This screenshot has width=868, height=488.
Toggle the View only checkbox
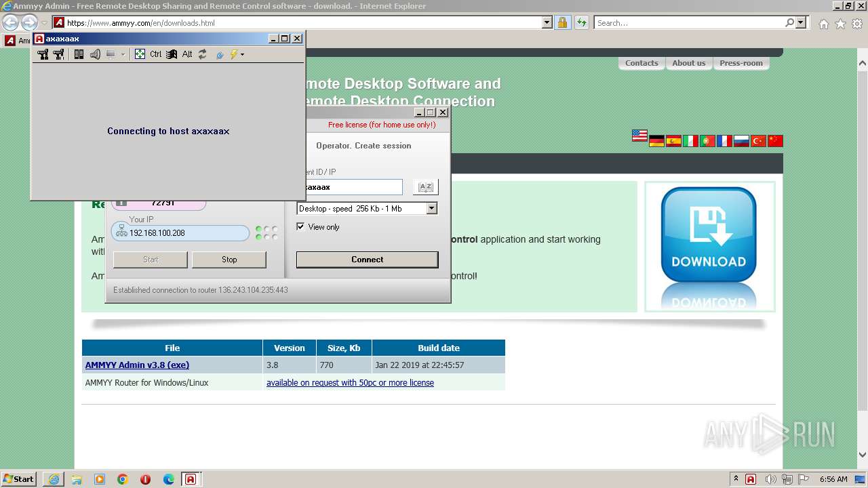[300, 227]
